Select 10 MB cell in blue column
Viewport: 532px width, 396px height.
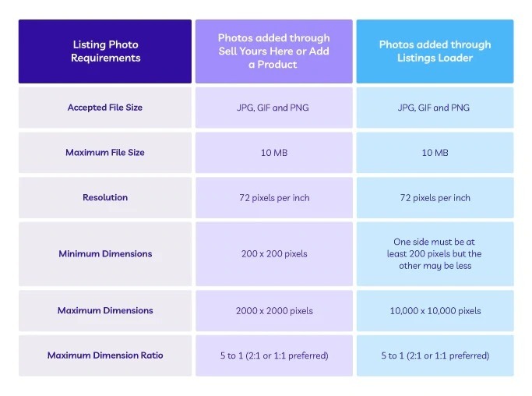click(x=435, y=153)
